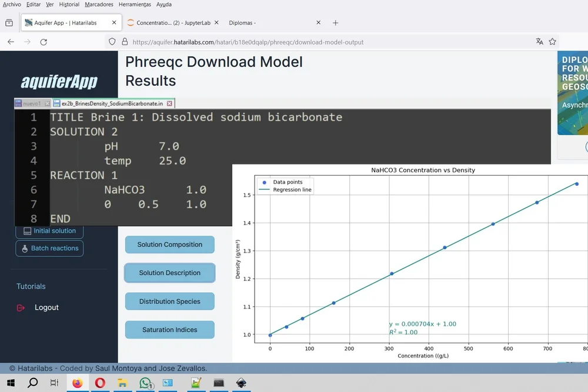588x392 pixels.
Task: Open the Tutorials link
Action: pyautogui.click(x=31, y=286)
